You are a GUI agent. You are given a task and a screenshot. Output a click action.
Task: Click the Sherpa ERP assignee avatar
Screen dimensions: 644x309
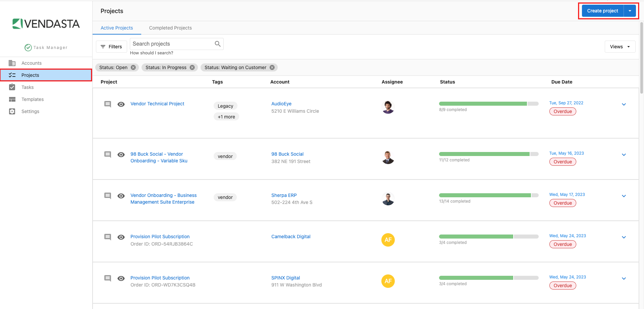click(388, 199)
